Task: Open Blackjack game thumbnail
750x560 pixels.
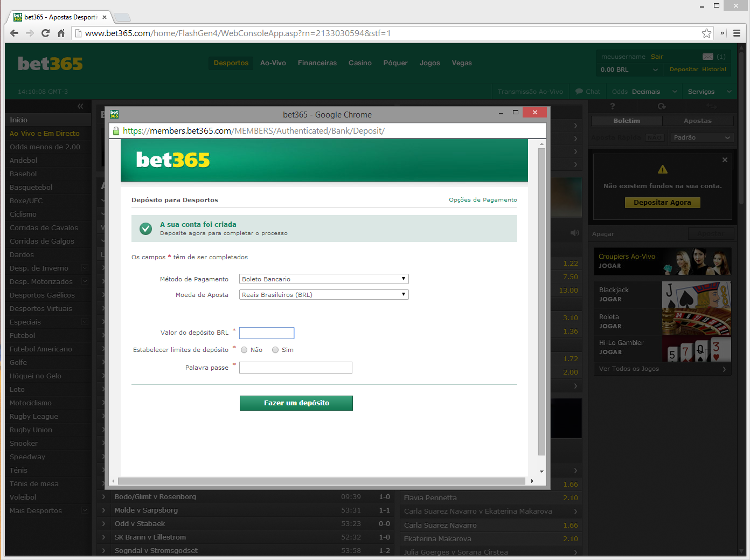Action: [696, 294]
